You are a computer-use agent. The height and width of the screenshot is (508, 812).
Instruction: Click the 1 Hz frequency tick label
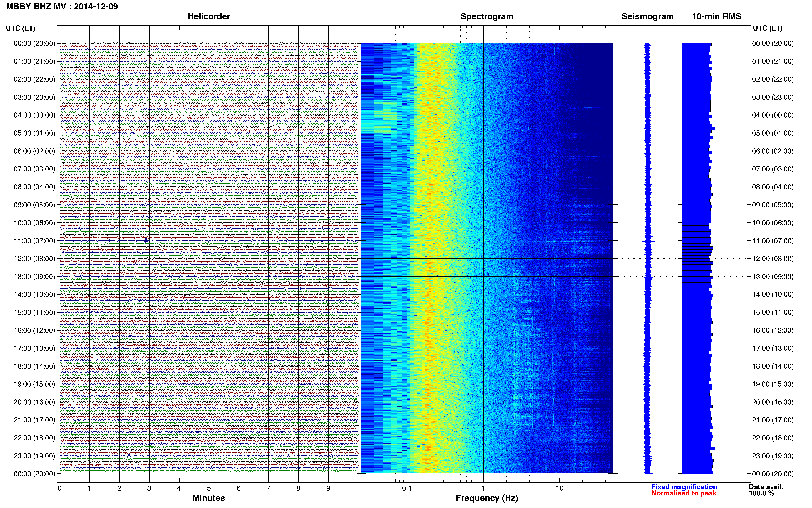pos(483,488)
